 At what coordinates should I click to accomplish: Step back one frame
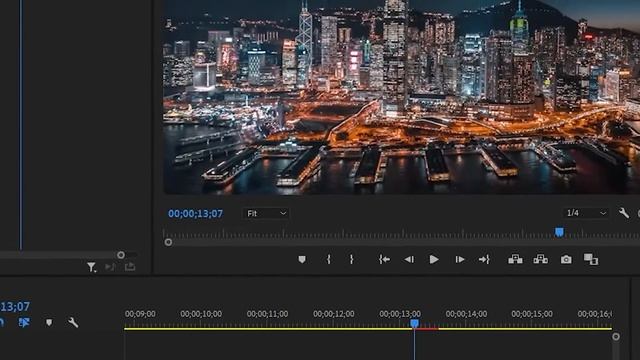click(409, 260)
